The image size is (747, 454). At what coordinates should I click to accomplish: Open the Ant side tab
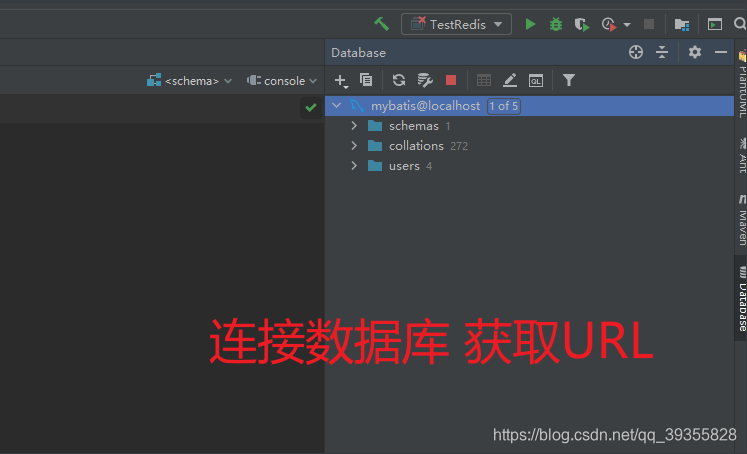click(742, 156)
